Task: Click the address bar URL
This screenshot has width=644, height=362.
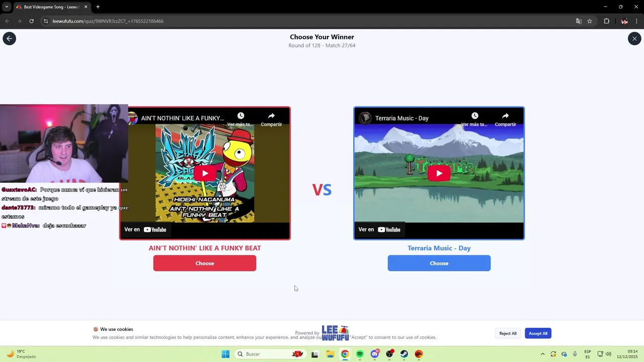Action: (108, 21)
